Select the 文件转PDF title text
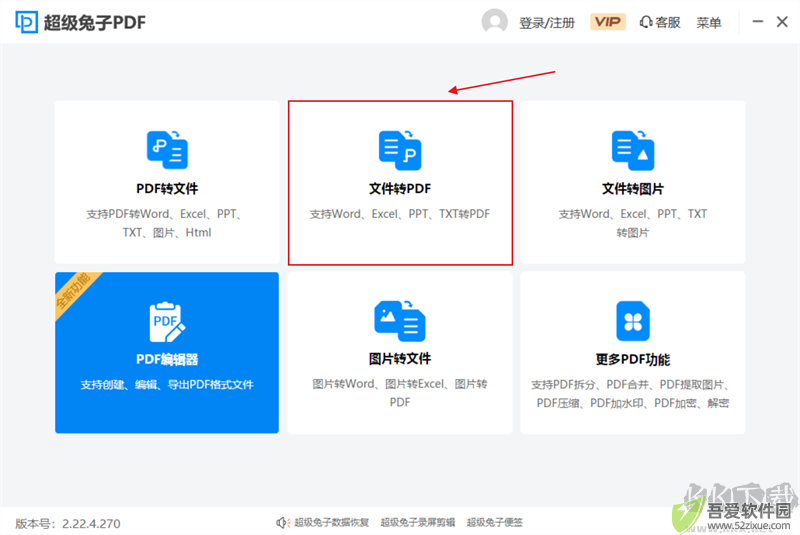800x535 pixels. click(x=400, y=189)
